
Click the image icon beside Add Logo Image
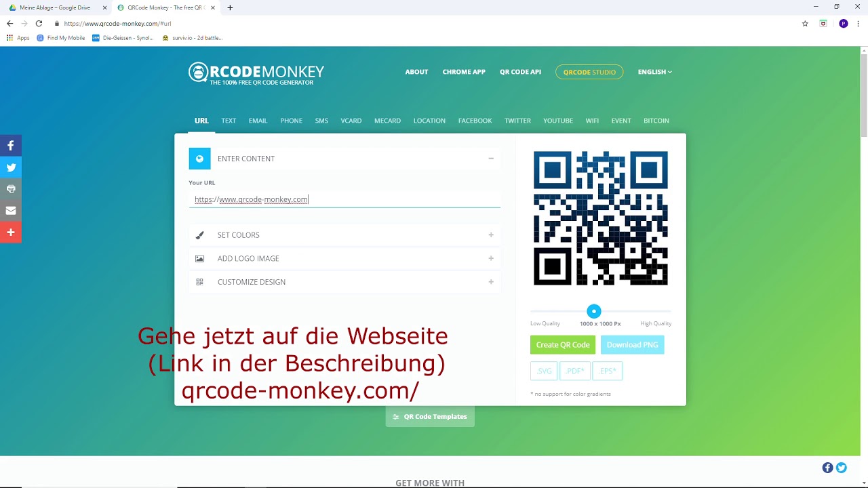click(x=199, y=258)
